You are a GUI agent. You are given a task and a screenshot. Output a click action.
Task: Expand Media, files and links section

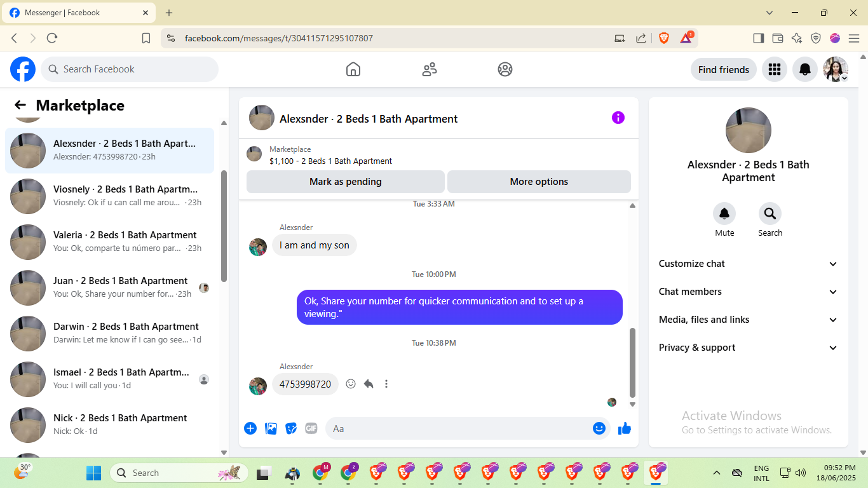[x=749, y=320]
